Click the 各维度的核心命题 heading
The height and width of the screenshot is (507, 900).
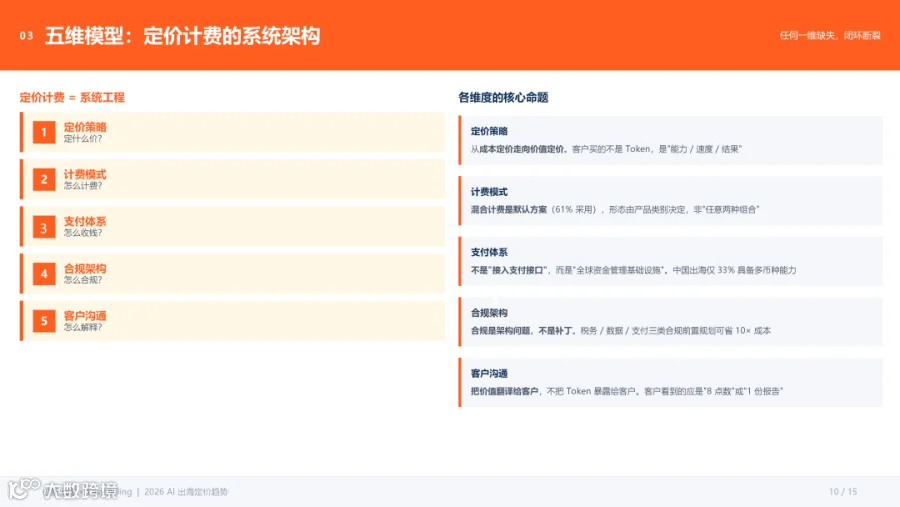(503, 98)
